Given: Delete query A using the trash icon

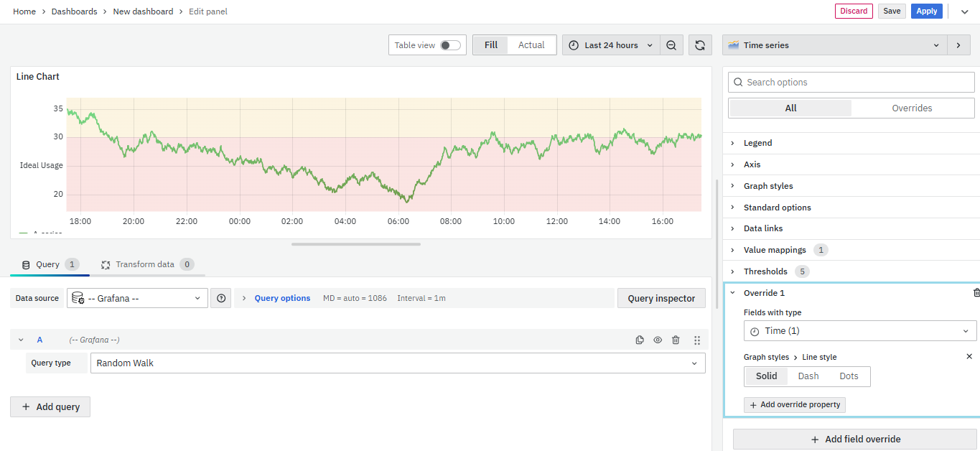Looking at the screenshot, I should tap(676, 340).
